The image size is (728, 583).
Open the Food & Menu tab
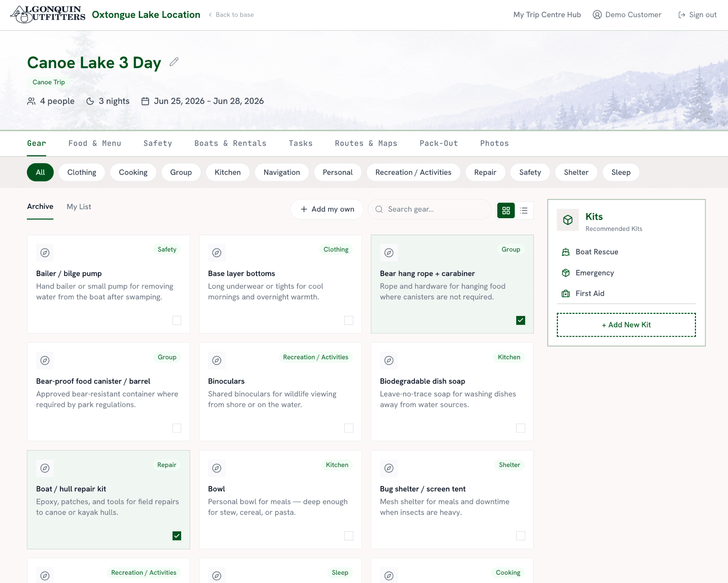click(95, 143)
